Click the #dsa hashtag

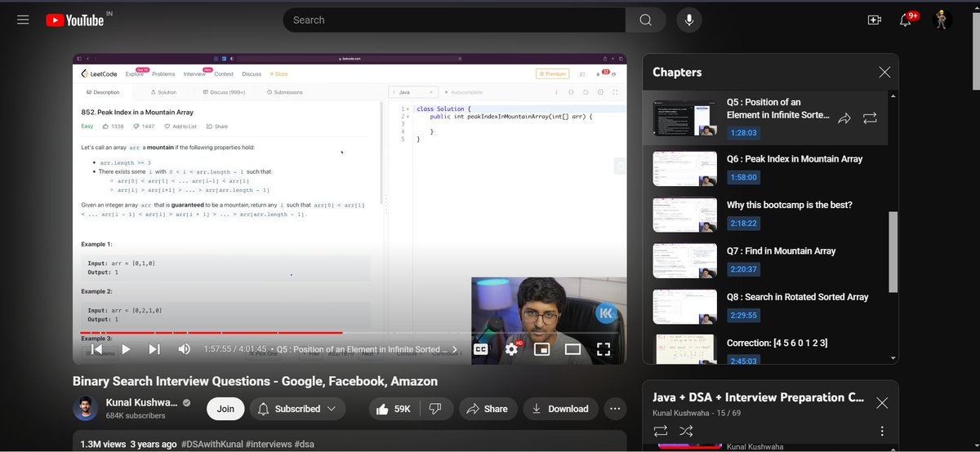click(304, 445)
